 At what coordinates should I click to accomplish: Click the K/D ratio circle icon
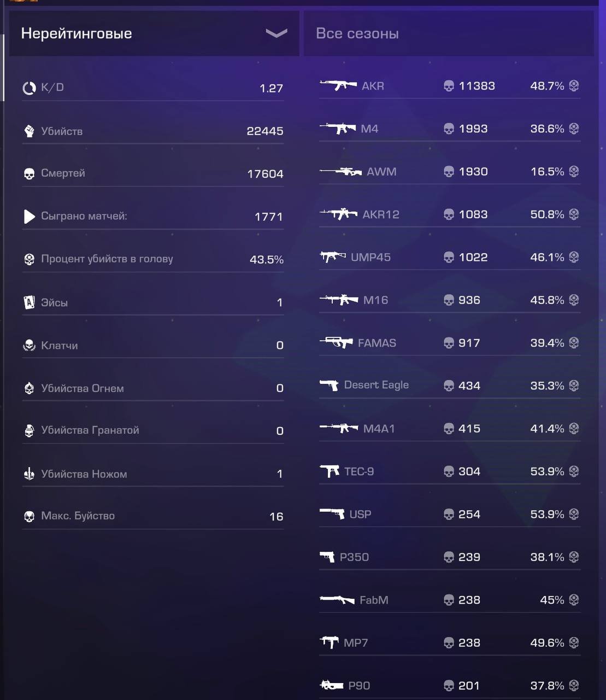(29, 87)
